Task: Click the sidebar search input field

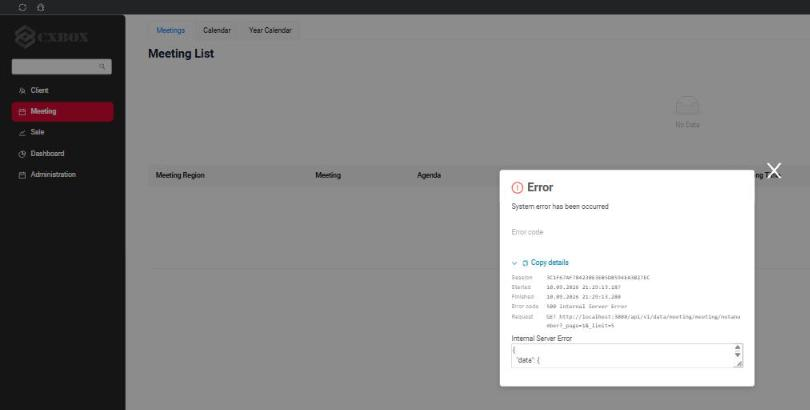Action: pos(61,67)
